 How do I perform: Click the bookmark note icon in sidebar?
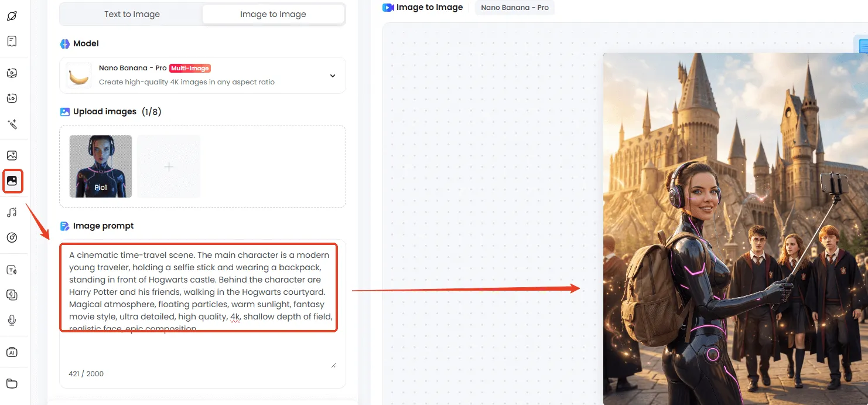click(x=12, y=42)
